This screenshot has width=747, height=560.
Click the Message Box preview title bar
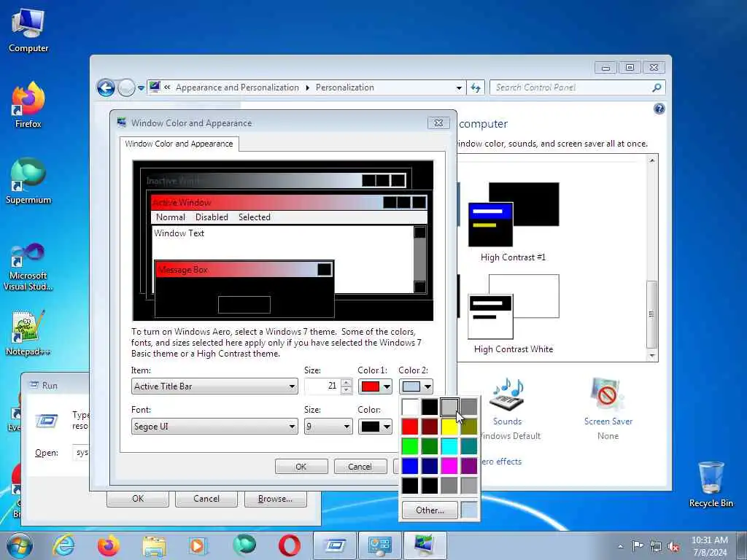point(244,270)
